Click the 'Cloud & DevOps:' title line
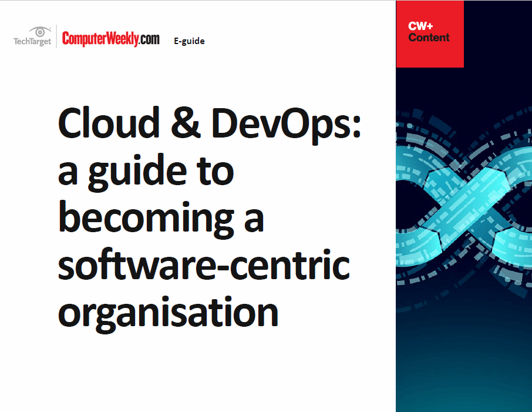The height and width of the screenshot is (412, 532). [210, 125]
